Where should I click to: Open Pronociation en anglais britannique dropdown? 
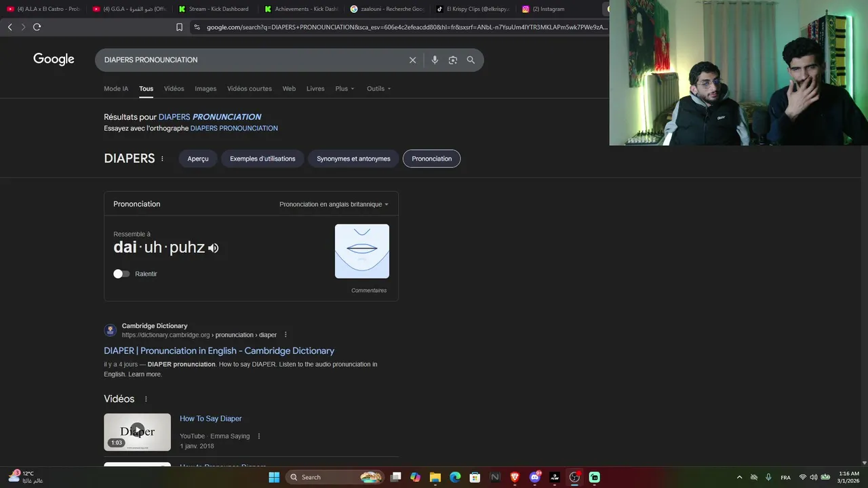click(x=334, y=204)
